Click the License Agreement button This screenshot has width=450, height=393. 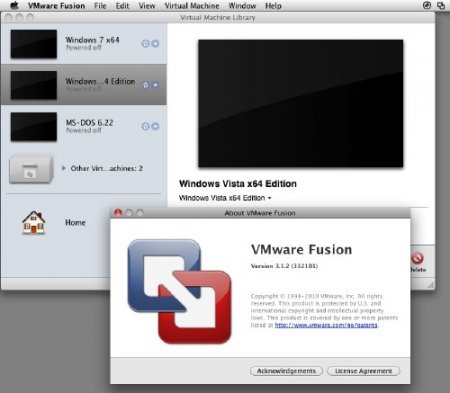pyautogui.click(x=363, y=371)
